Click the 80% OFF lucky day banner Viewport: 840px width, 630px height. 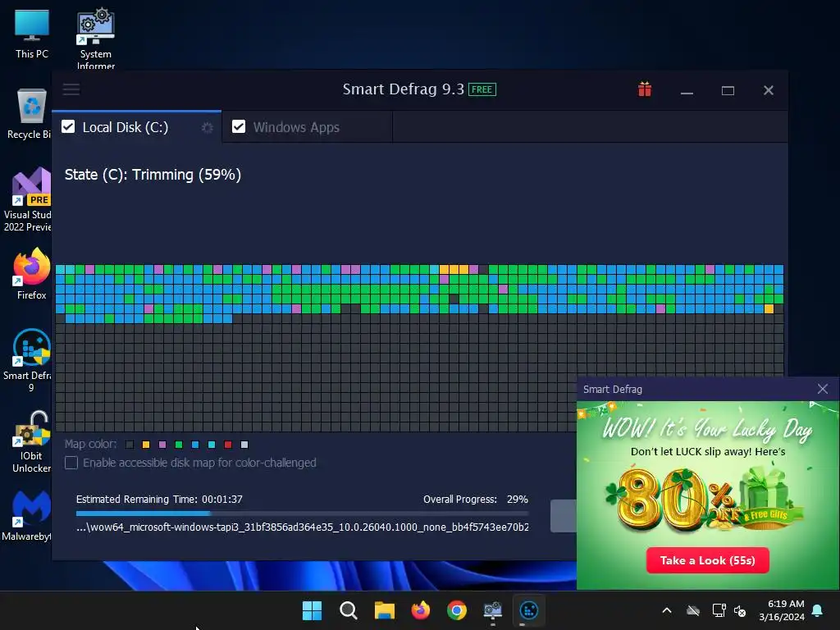pos(708,495)
